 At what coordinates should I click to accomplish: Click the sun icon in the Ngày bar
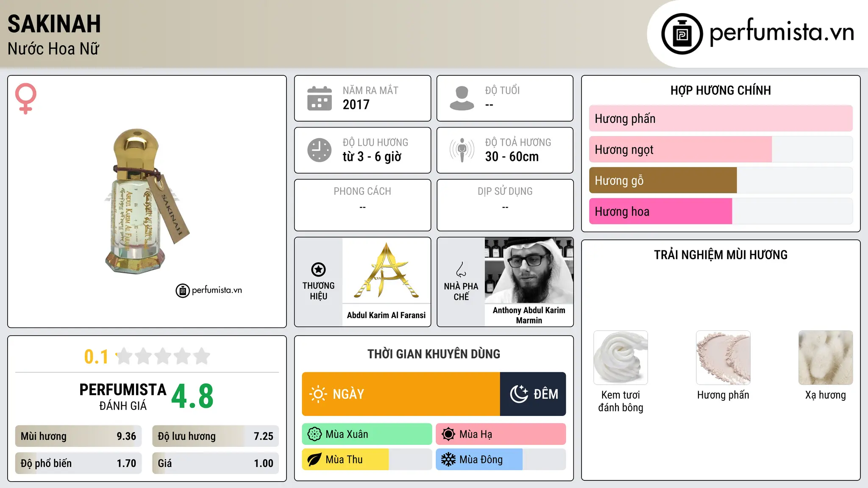coord(318,394)
